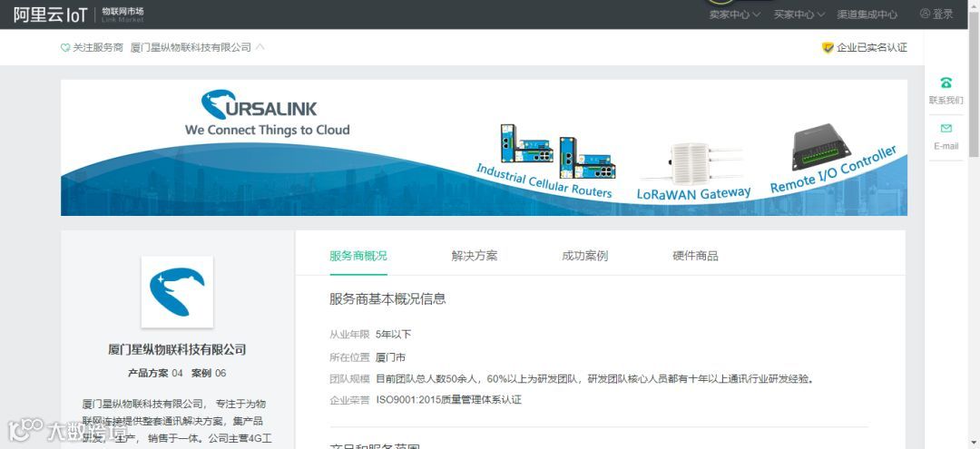Expand the 卖家中心 dropdown menu

(x=734, y=15)
